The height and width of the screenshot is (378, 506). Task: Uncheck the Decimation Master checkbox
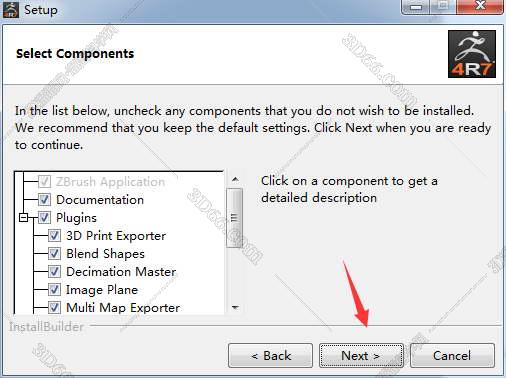(54, 272)
